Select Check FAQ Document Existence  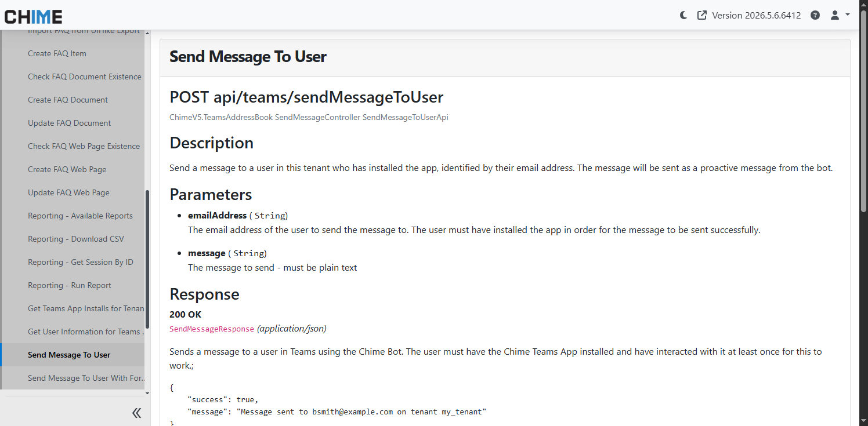[x=85, y=77]
